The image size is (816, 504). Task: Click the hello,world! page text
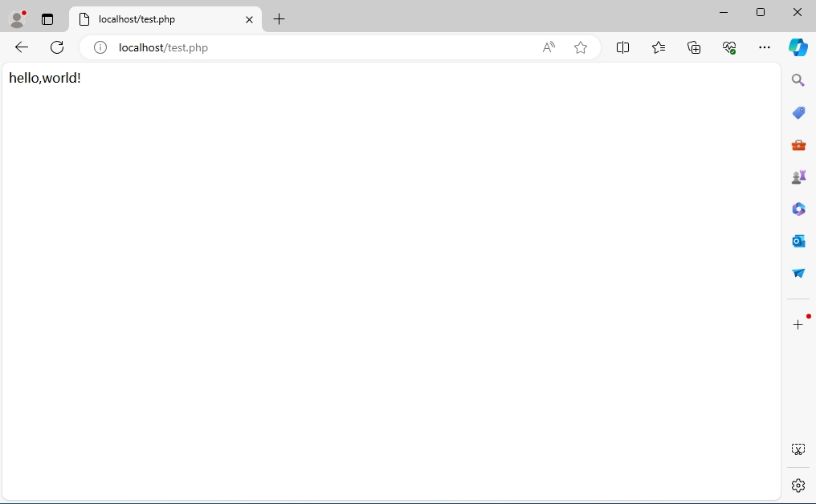pyautogui.click(x=45, y=78)
